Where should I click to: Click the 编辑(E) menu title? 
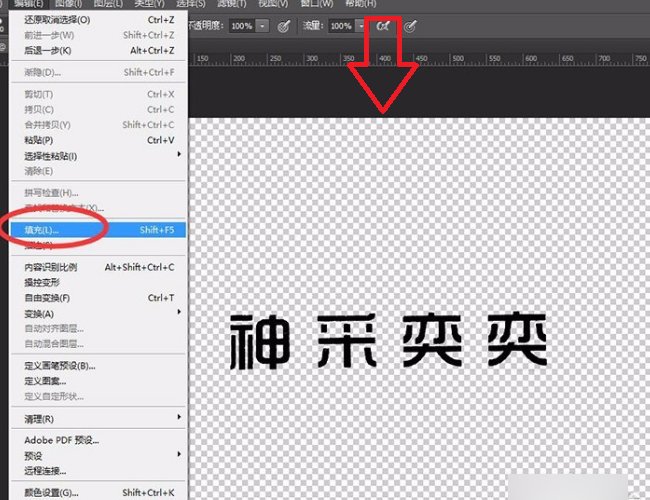pos(29,4)
